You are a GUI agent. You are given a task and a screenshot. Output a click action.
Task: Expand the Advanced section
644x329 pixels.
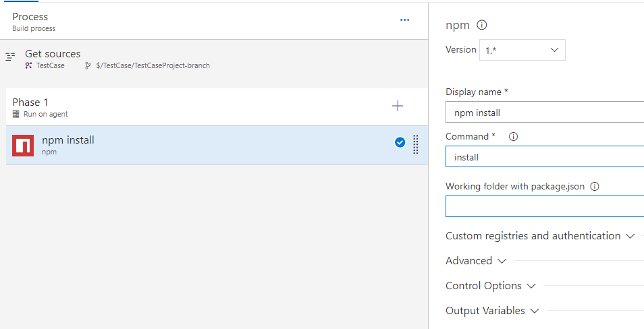(476, 261)
